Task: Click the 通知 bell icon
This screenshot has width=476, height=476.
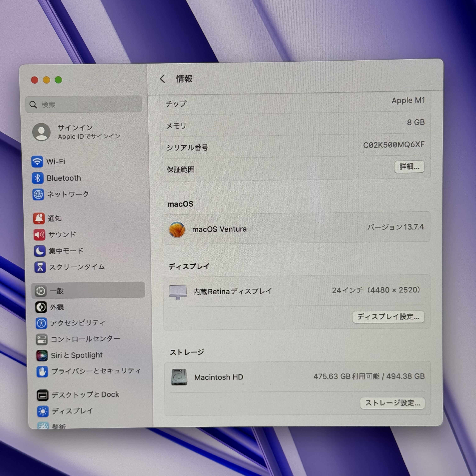Action: tap(39, 218)
